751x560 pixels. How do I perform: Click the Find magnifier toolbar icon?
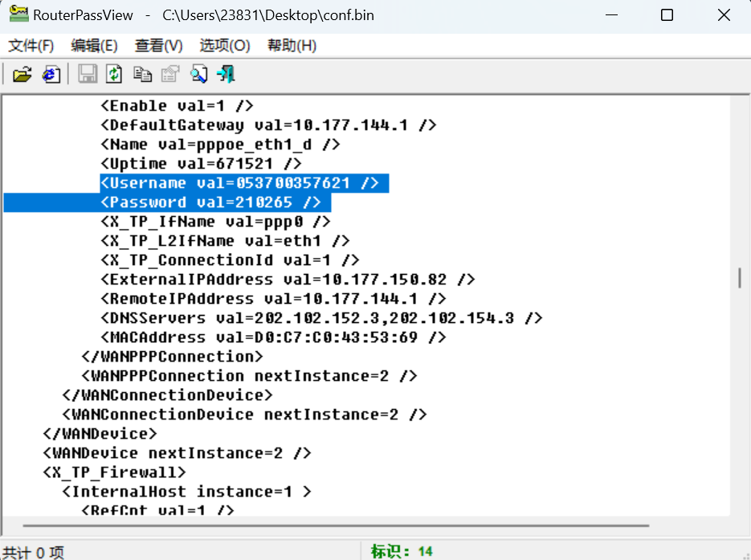coord(198,75)
